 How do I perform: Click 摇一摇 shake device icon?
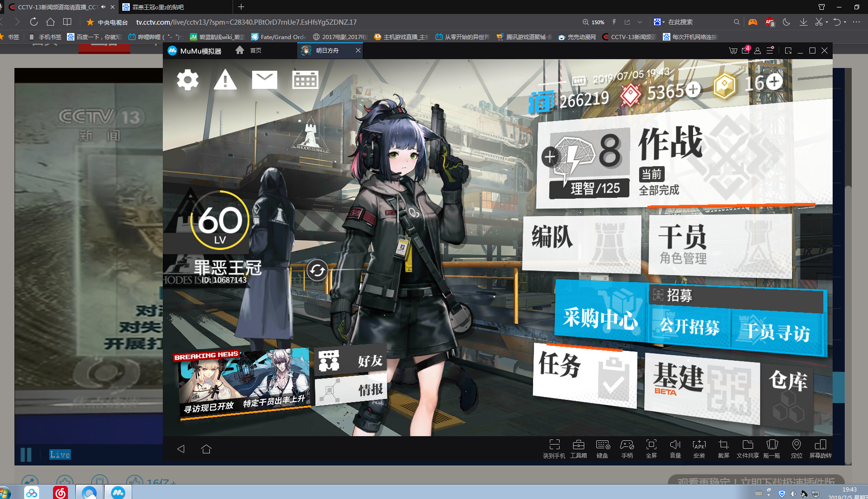(x=772, y=449)
